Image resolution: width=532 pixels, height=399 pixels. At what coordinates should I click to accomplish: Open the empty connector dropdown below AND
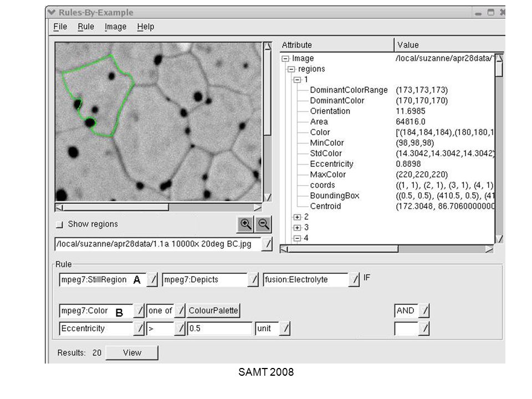coord(424,328)
